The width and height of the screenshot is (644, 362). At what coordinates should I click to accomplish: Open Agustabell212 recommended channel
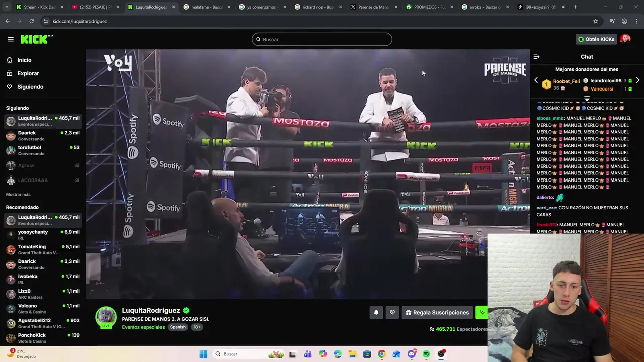[x=43, y=323]
